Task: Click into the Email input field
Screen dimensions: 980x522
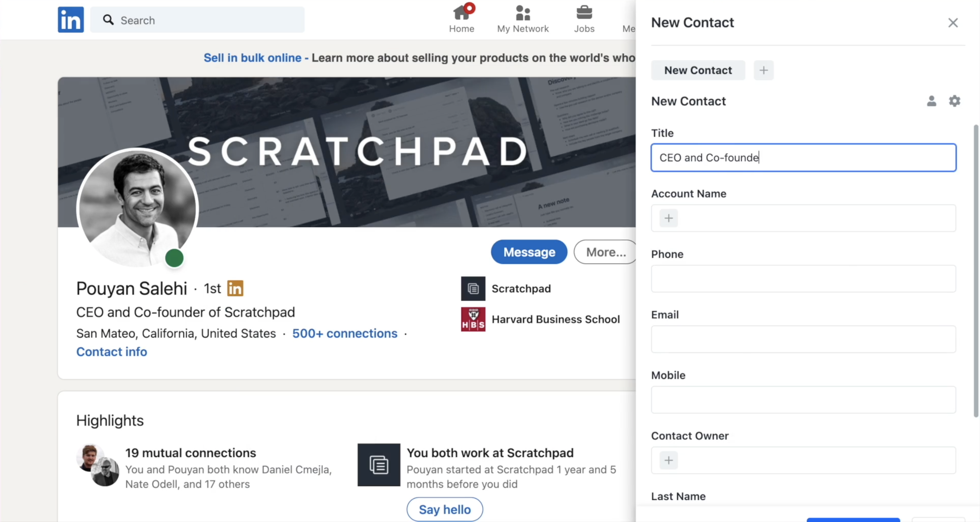Action: [803, 339]
